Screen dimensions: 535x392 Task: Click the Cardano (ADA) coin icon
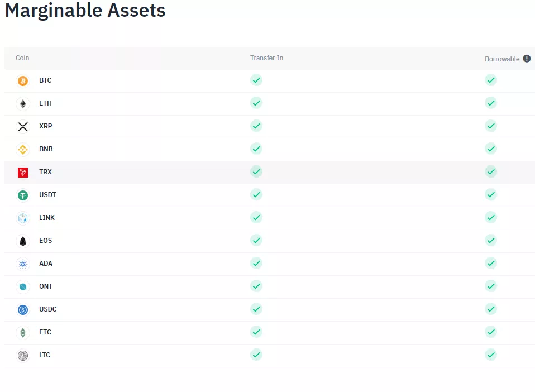(22, 263)
